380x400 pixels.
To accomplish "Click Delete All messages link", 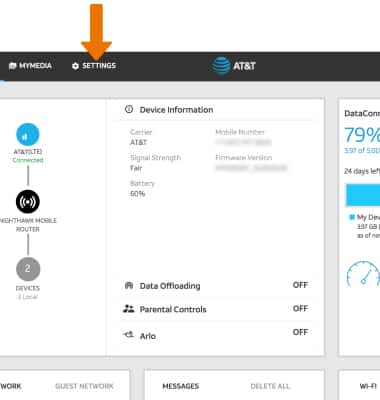I will click(x=270, y=386).
